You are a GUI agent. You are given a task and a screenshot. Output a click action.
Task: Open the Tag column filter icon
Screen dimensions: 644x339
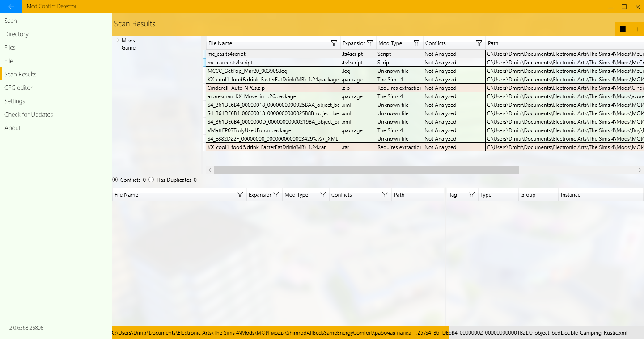tap(471, 195)
